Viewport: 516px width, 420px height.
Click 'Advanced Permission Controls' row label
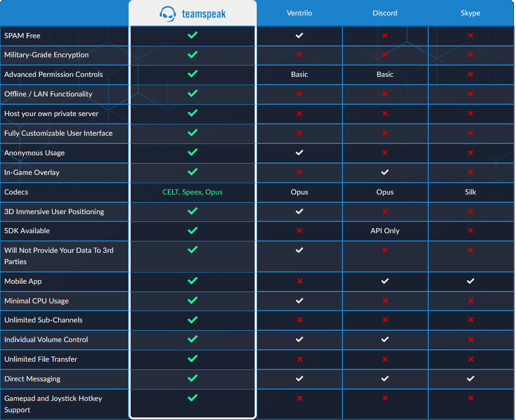(54, 74)
